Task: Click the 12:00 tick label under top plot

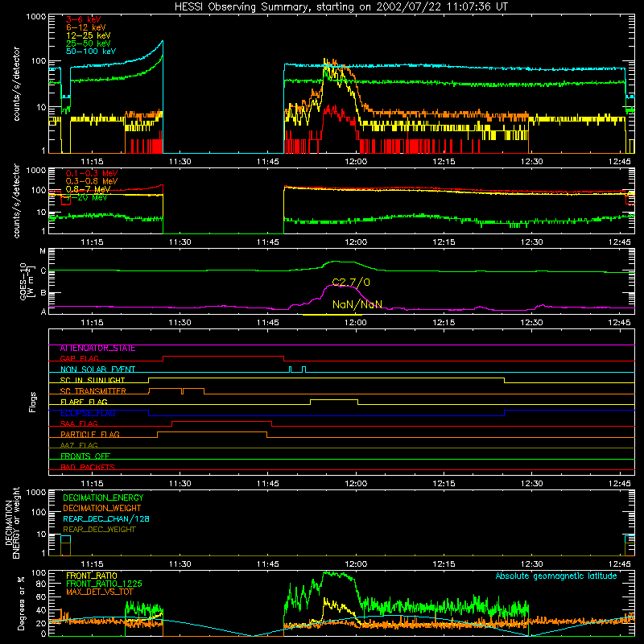Action: [356, 162]
